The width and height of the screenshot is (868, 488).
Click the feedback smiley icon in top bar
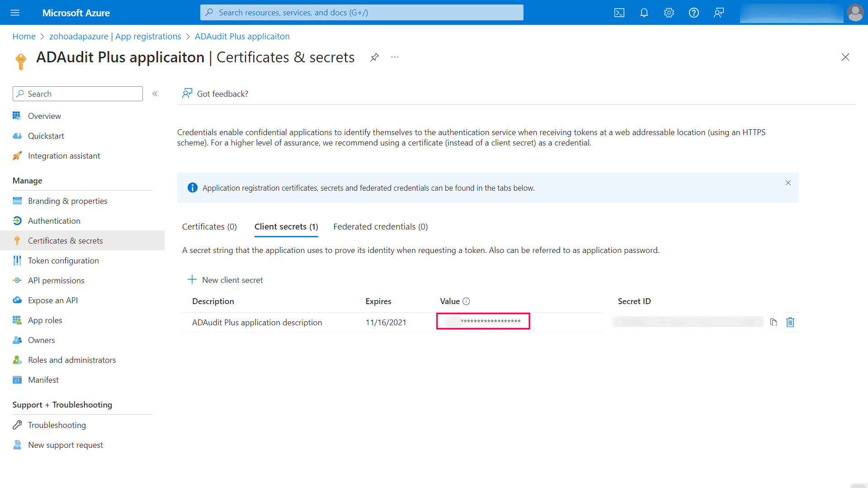[718, 13]
